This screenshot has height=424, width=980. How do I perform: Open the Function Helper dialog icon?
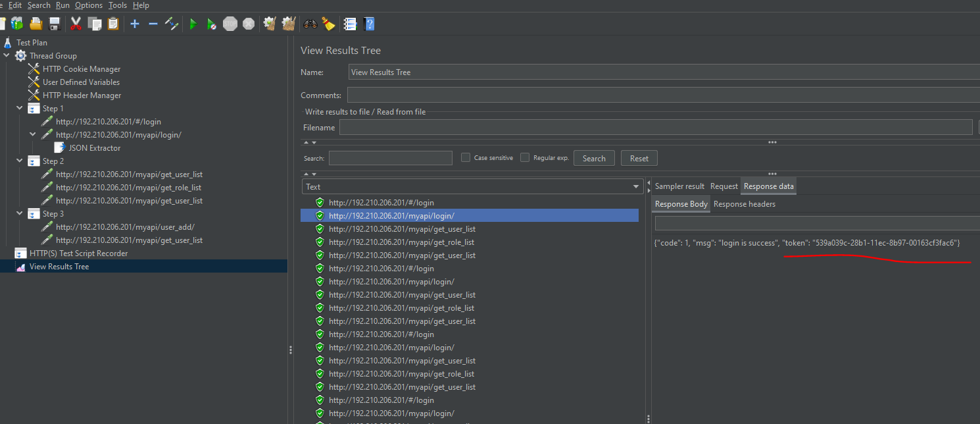point(350,24)
